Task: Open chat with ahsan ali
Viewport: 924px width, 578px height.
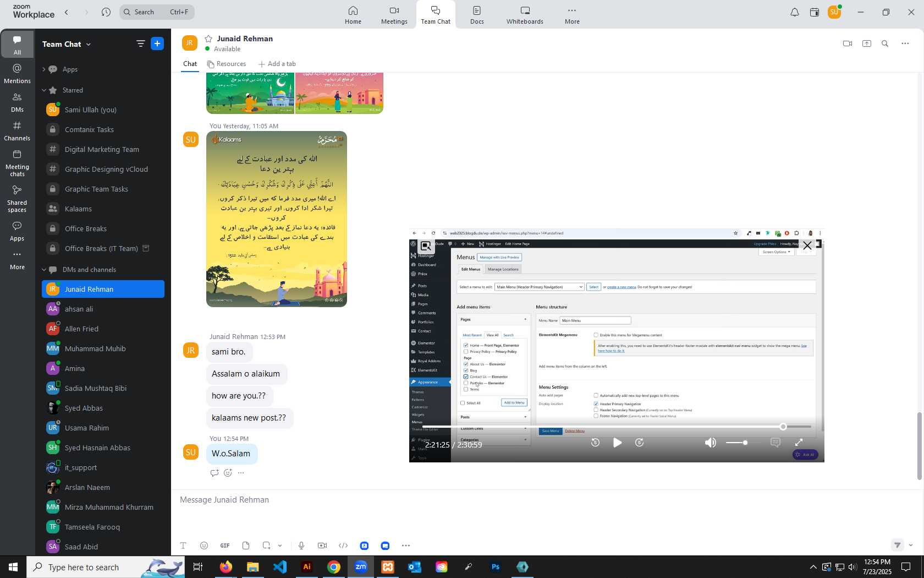Action: (103, 309)
